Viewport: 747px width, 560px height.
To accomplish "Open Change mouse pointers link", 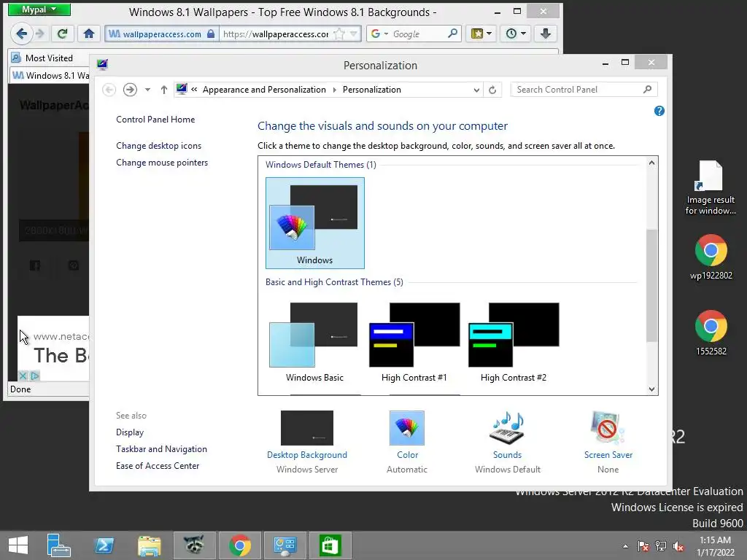I will 162,163.
